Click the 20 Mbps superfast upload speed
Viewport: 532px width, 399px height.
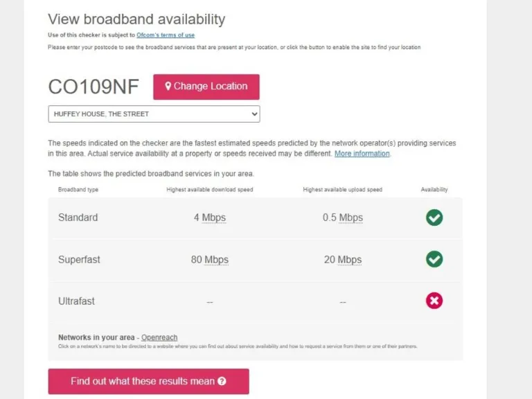click(343, 260)
